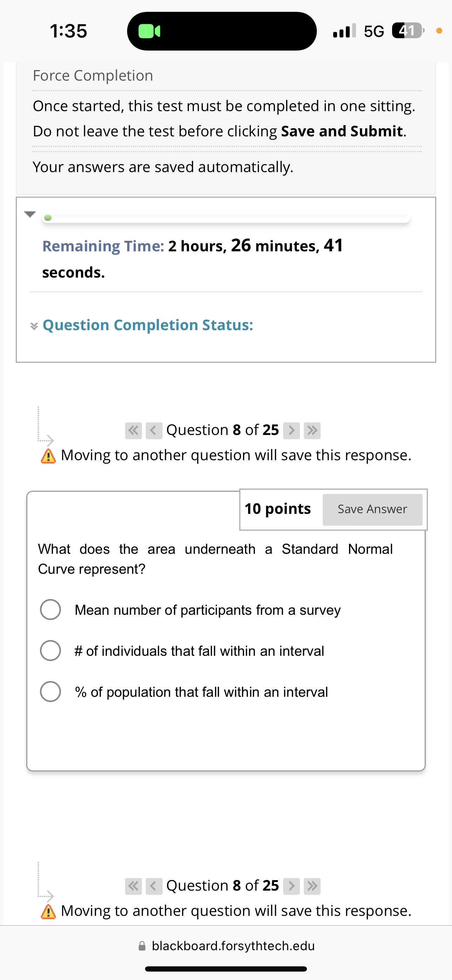This screenshot has height=980, width=452.
Task: Click the chevron icon beside Question Completion Status
Action: [34, 326]
